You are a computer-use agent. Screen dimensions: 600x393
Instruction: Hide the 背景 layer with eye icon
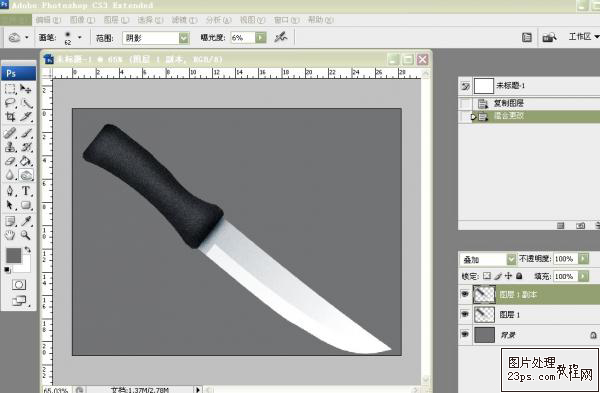[465, 334]
